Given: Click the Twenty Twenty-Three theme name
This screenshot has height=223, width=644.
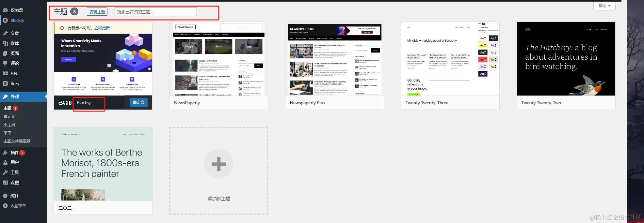Looking at the screenshot, I should [427, 103].
